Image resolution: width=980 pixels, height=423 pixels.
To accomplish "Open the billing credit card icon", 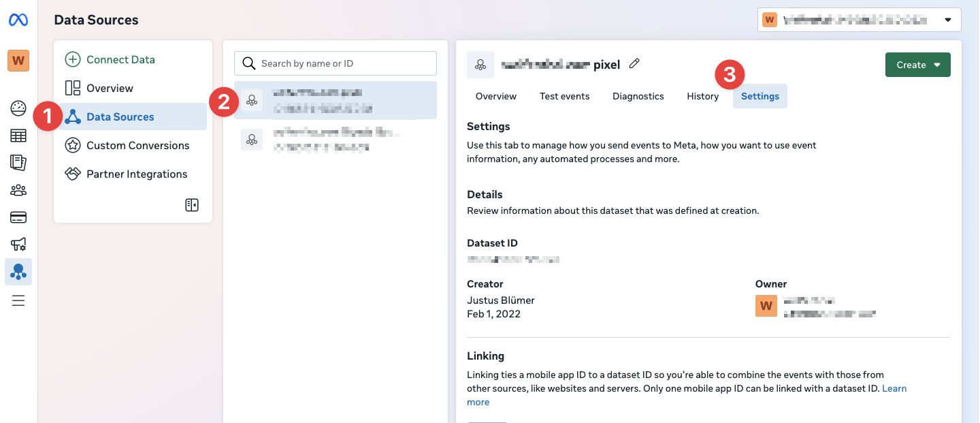I will pos(18,217).
